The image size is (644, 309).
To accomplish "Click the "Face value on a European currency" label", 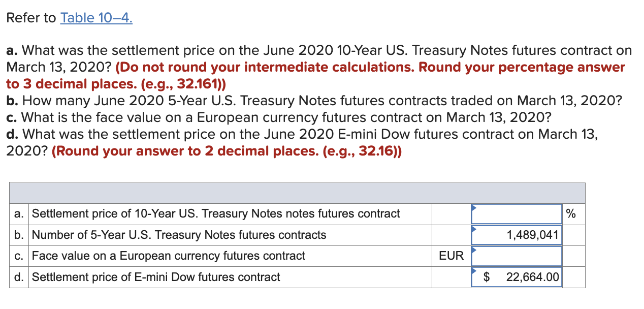I will tap(169, 256).
